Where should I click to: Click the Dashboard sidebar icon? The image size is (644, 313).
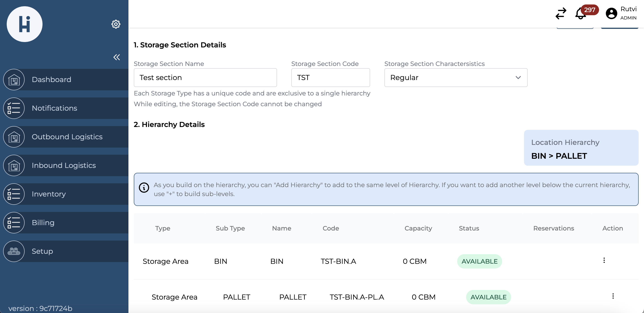[x=14, y=79]
